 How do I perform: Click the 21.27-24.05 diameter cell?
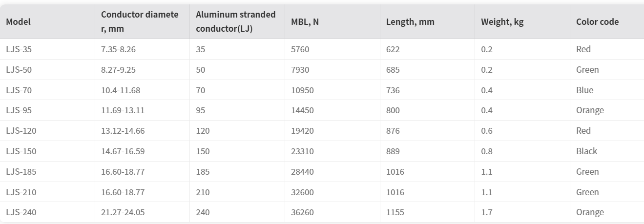point(123,212)
